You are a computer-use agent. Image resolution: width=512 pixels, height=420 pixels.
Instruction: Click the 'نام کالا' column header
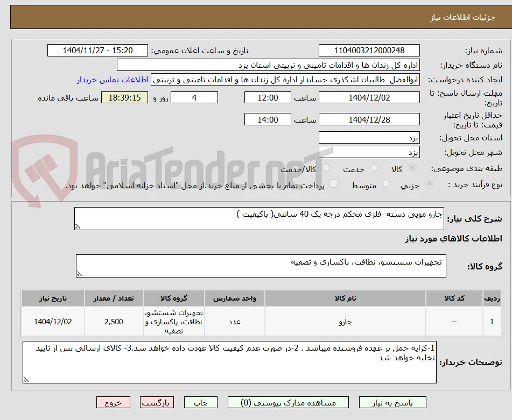click(x=345, y=298)
